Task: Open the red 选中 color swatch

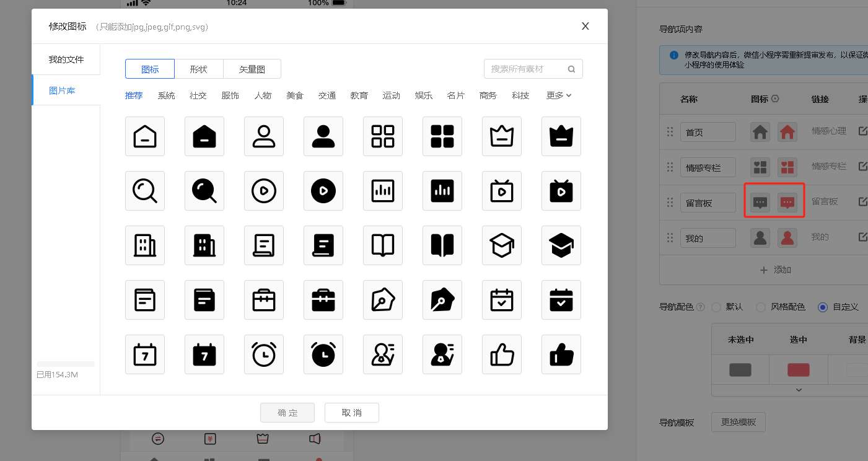Action: point(799,370)
